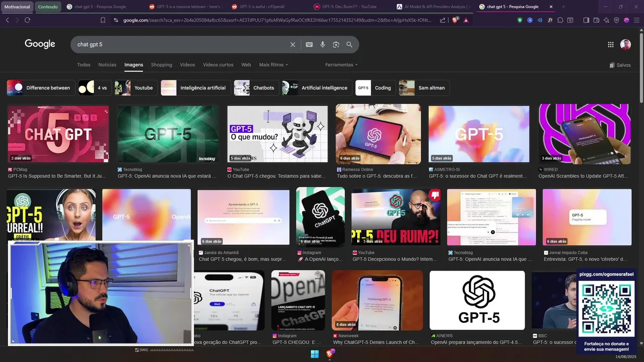Search by image with the Google Lens icon

coord(336,44)
